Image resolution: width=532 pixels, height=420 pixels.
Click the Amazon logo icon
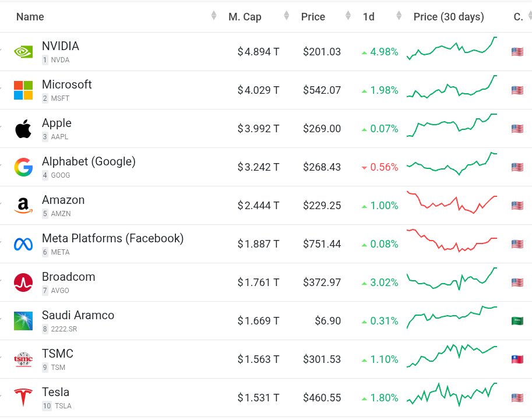click(x=23, y=206)
